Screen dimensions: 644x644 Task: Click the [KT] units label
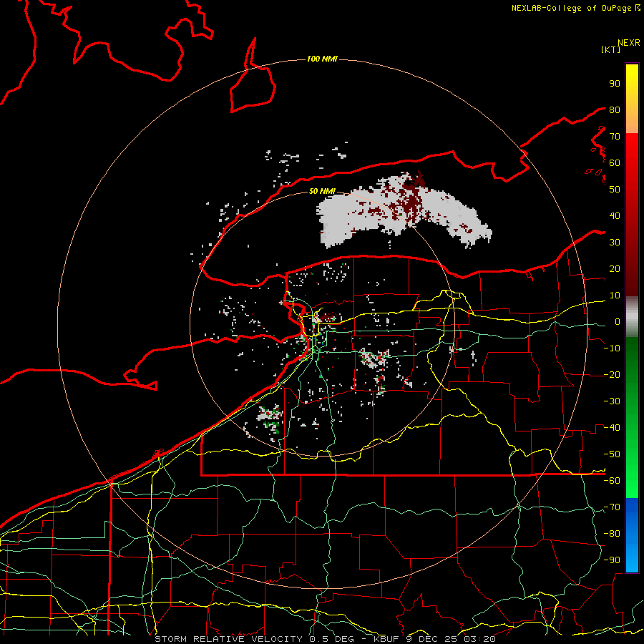[x=610, y=49]
